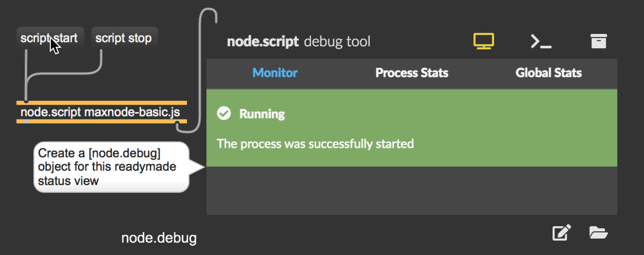Open the console prompt icon
The width and height of the screenshot is (644, 255).
click(x=541, y=41)
